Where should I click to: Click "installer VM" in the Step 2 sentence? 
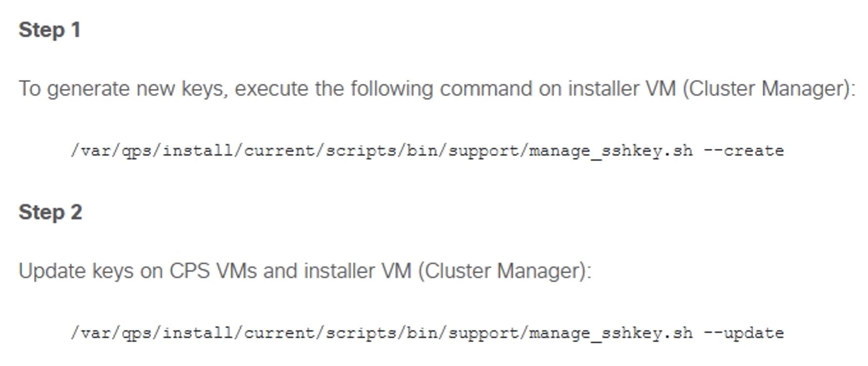358,271
